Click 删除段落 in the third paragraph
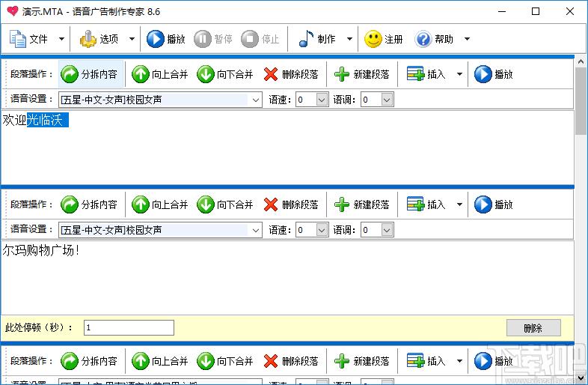The width and height of the screenshot is (588, 385). (291, 361)
